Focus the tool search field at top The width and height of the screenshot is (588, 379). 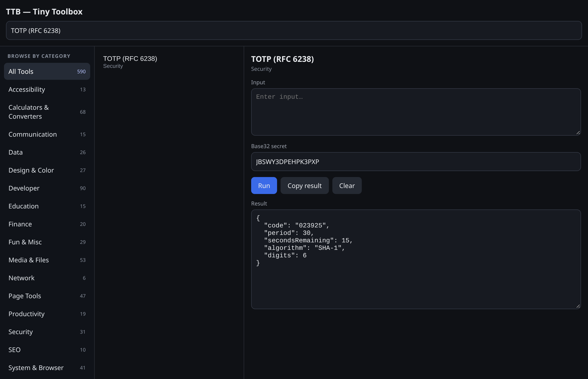click(294, 30)
